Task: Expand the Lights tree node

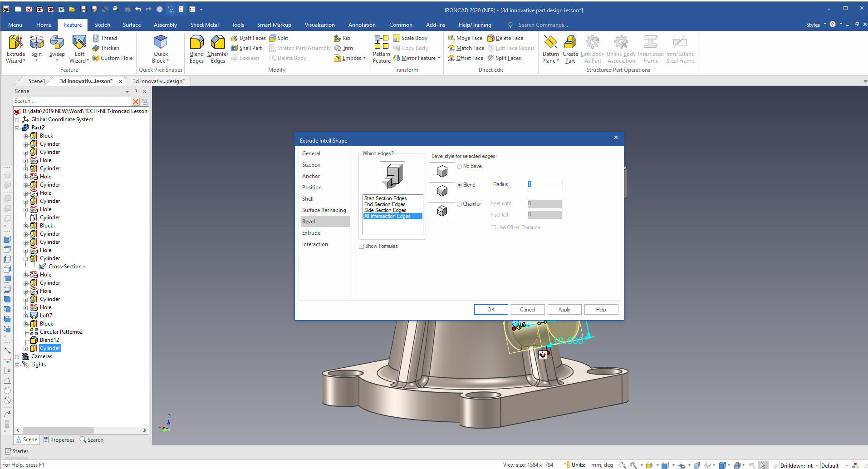Action: 17,365
